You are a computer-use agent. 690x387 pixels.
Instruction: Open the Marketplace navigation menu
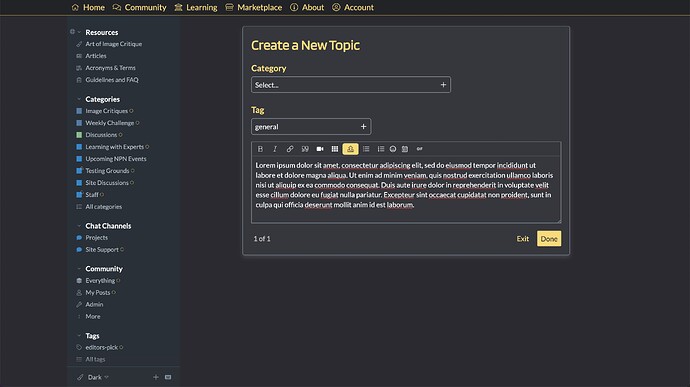tap(253, 7)
